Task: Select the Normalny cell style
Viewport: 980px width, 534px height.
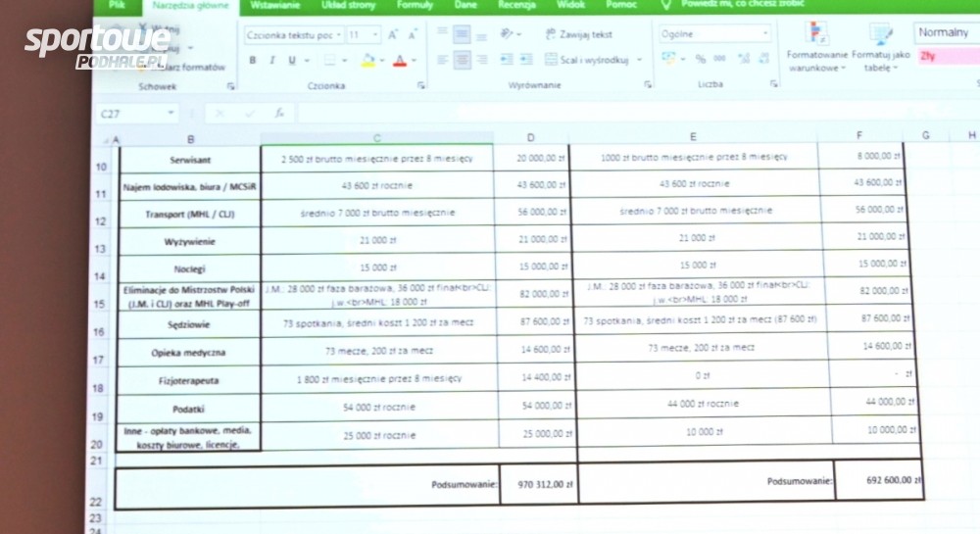Action: coord(945,32)
